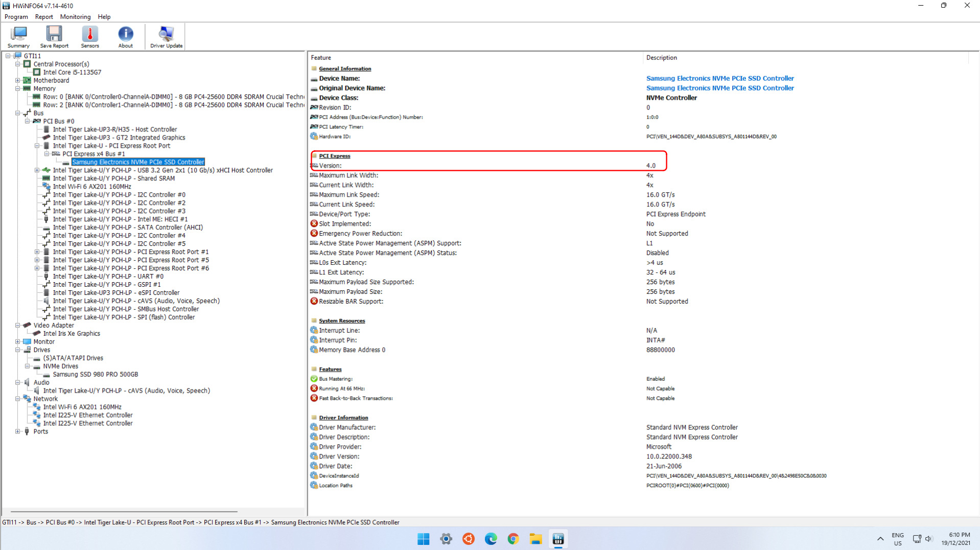The width and height of the screenshot is (980, 550).
Task: Collapse the Memory node
Action: (18, 88)
